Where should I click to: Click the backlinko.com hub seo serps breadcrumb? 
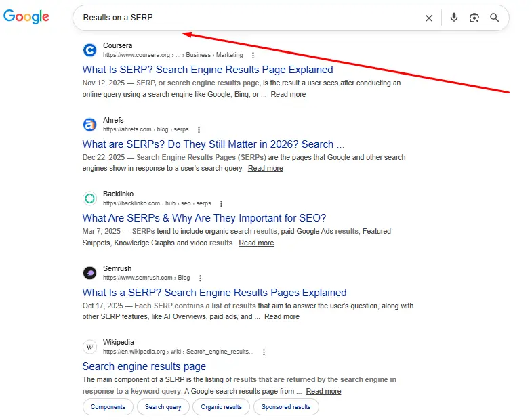[157, 203]
